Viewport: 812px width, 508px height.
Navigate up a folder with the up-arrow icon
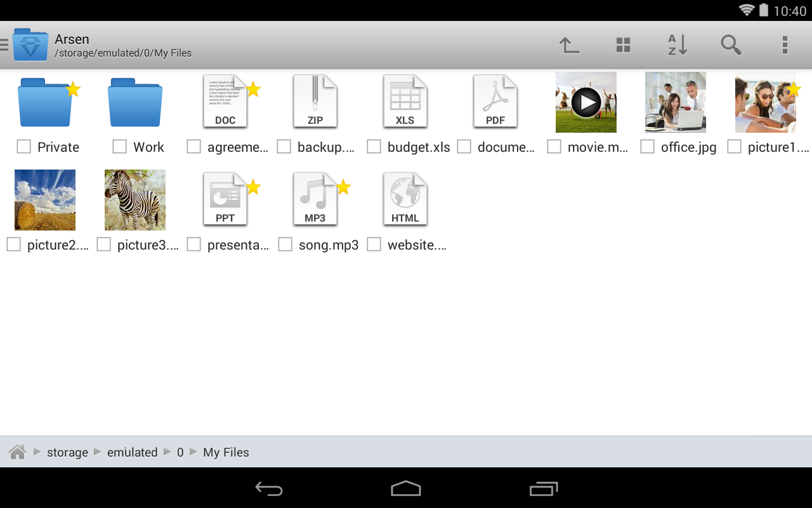(568, 44)
